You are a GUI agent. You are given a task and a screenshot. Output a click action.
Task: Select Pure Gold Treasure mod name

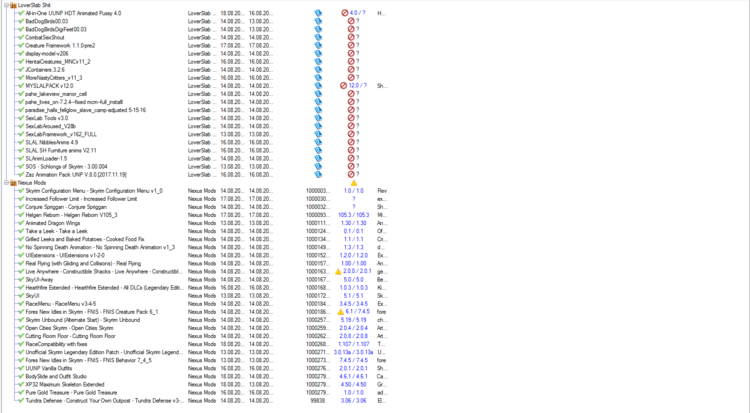(x=71, y=392)
